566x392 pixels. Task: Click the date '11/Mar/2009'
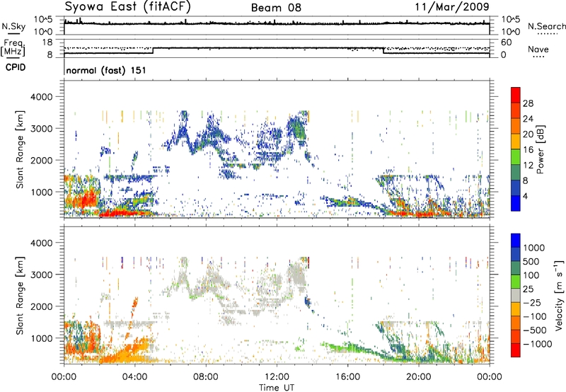pyautogui.click(x=452, y=7)
